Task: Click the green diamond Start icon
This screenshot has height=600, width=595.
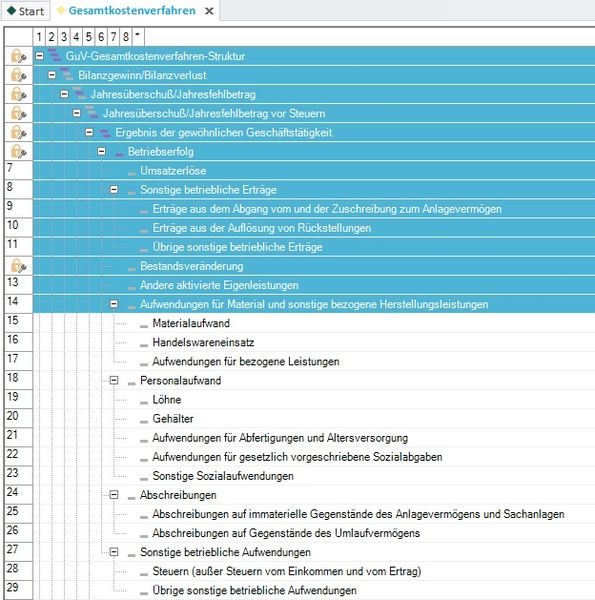Action: [11, 10]
